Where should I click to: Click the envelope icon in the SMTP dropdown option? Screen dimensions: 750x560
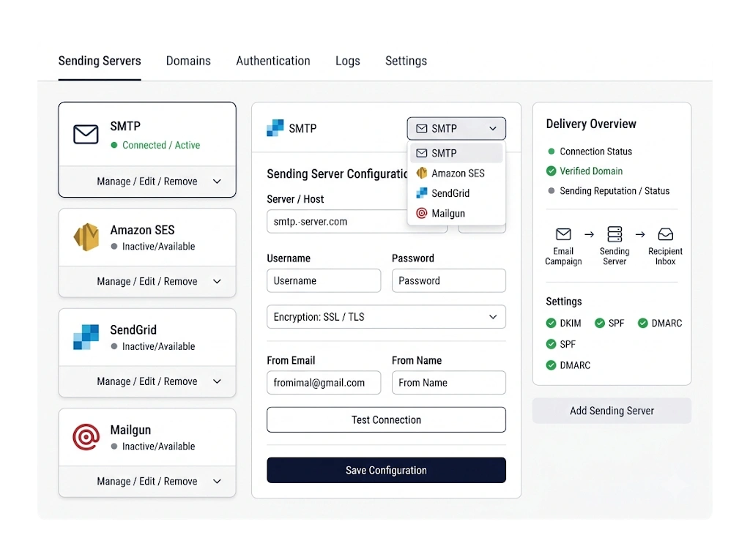click(x=421, y=153)
